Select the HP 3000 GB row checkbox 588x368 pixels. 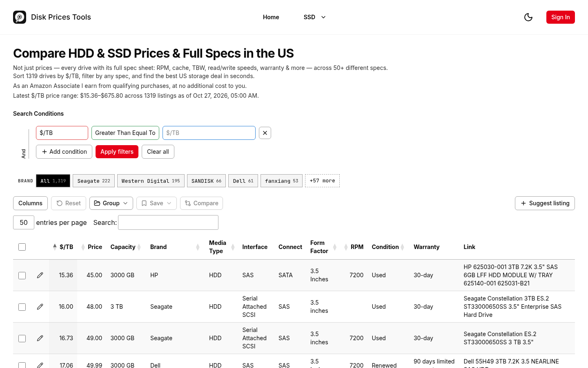tap(22, 276)
